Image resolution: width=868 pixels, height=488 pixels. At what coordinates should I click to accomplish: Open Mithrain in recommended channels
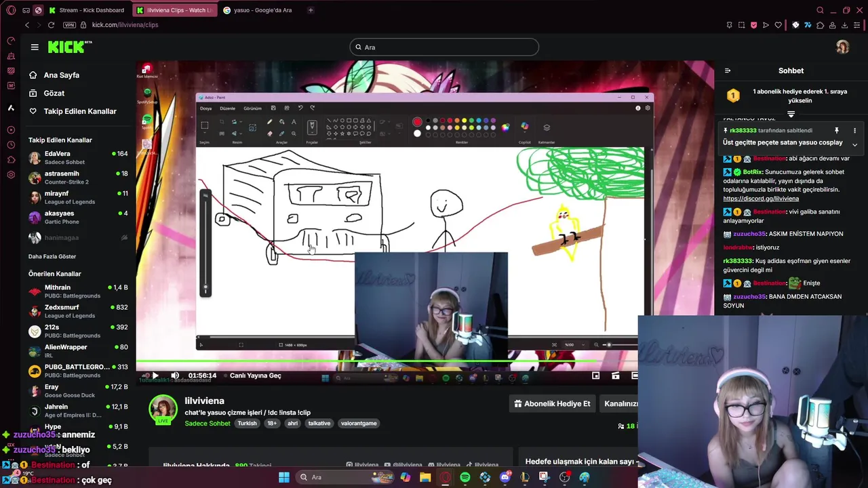(x=78, y=291)
